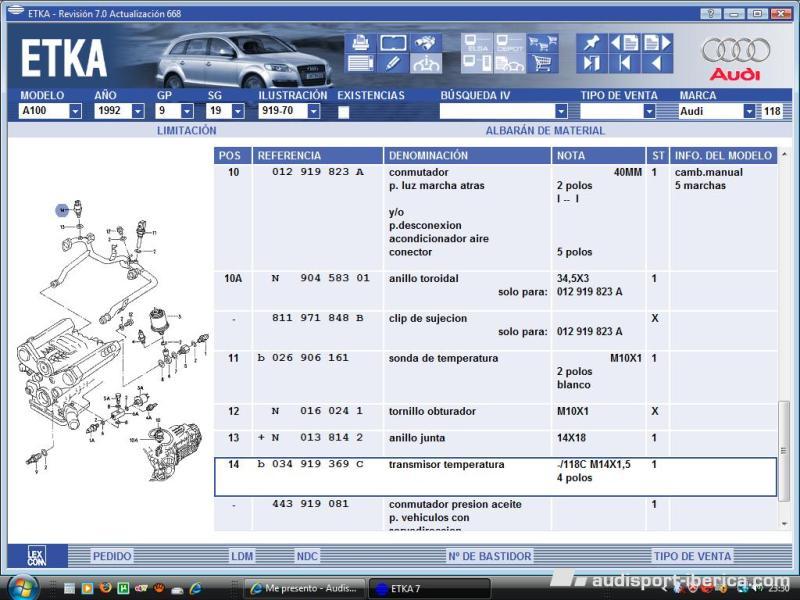Click the parts list icon below the printer
This screenshot has width=800, height=600.
pos(361,63)
